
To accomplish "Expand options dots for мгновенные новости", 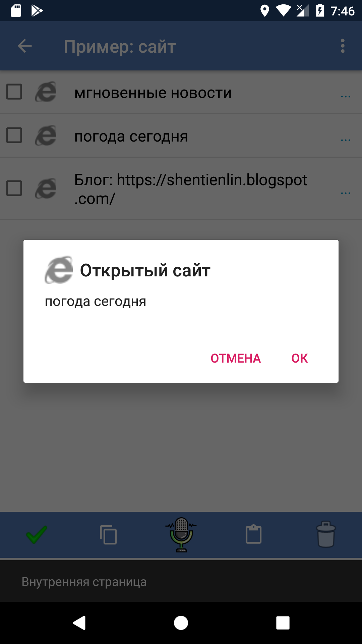I will click(346, 97).
